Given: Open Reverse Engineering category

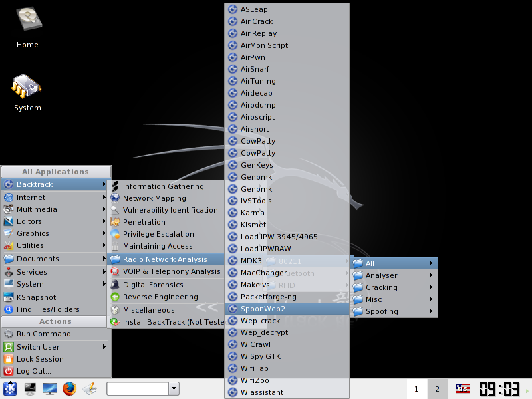Looking at the screenshot, I should click(x=166, y=297).
